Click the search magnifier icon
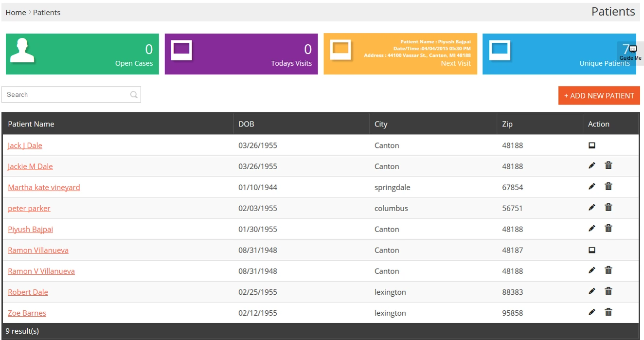 click(x=134, y=95)
